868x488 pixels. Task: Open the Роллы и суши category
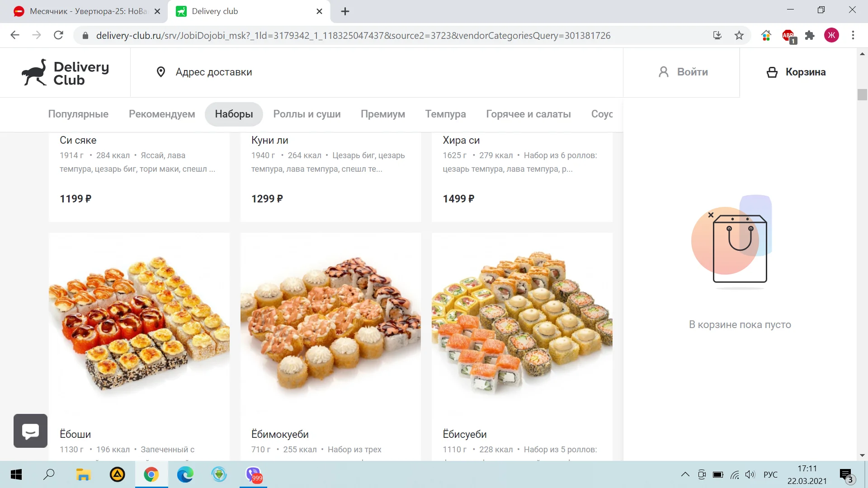(307, 114)
